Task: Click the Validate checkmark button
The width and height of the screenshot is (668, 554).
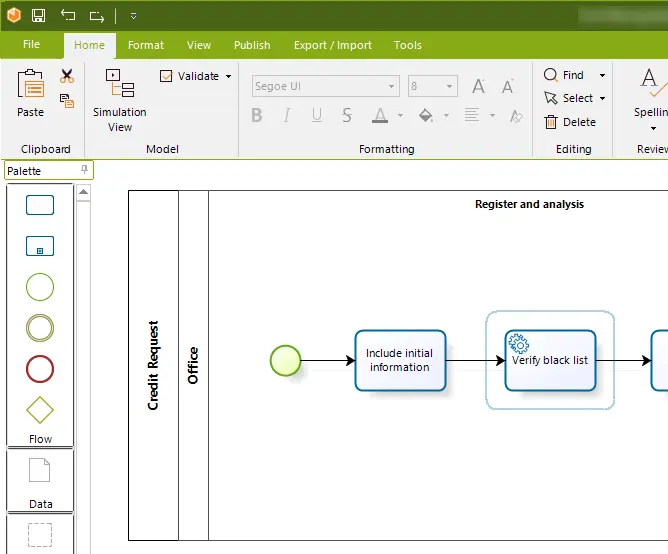Action: coord(190,76)
